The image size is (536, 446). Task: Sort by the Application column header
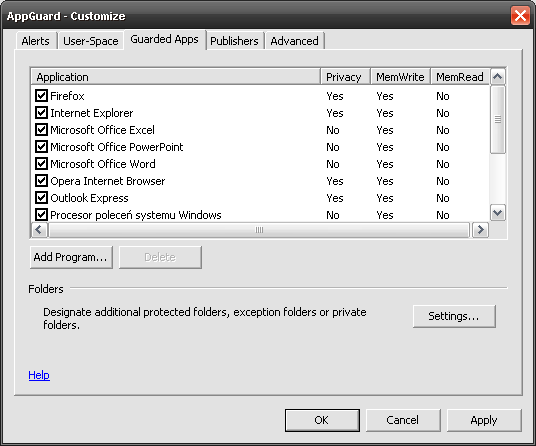[x=176, y=77]
